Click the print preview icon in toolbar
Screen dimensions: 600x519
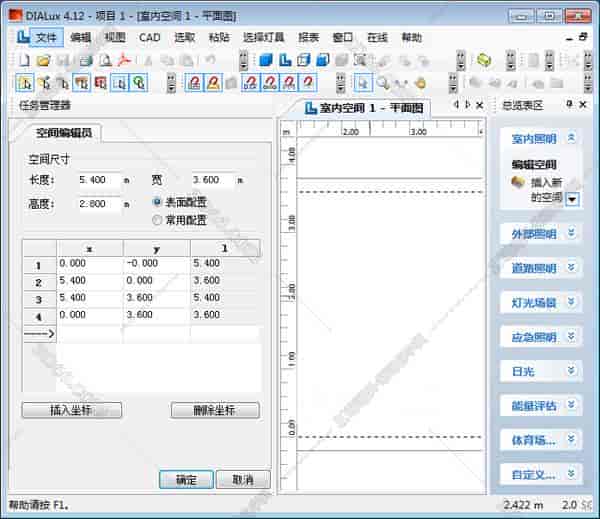click(x=105, y=61)
